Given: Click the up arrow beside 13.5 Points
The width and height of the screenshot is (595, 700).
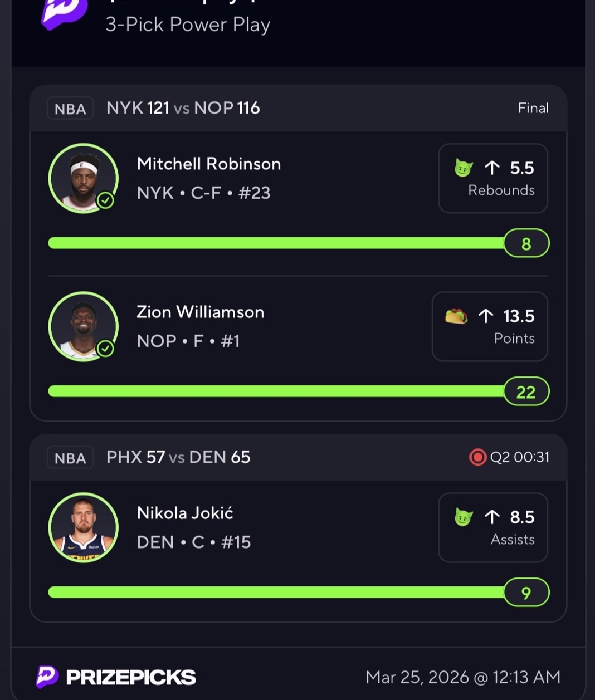Looking at the screenshot, I should (x=486, y=316).
